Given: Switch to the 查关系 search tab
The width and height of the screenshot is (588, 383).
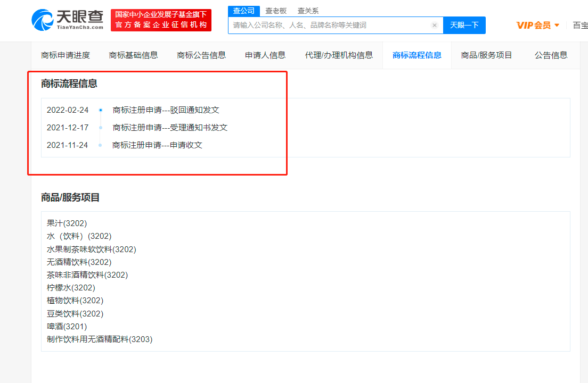Looking at the screenshot, I should click(x=308, y=11).
